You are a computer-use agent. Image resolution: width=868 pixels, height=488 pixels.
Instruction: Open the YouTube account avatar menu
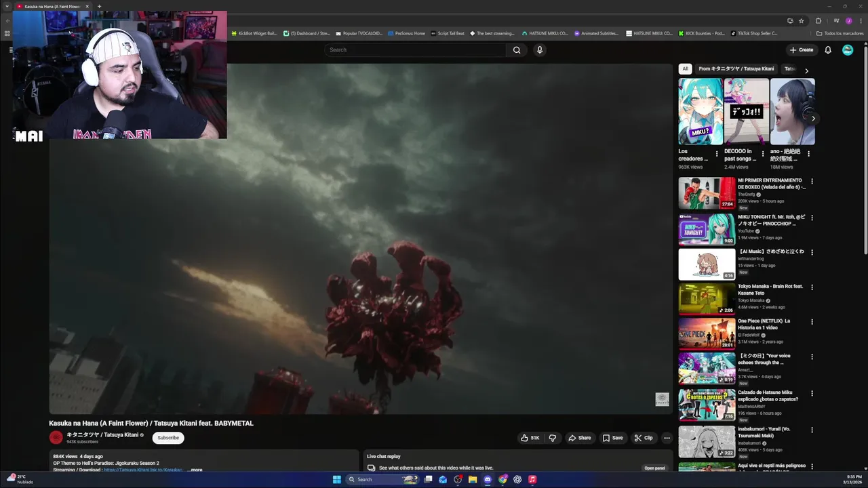pos(848,49)
